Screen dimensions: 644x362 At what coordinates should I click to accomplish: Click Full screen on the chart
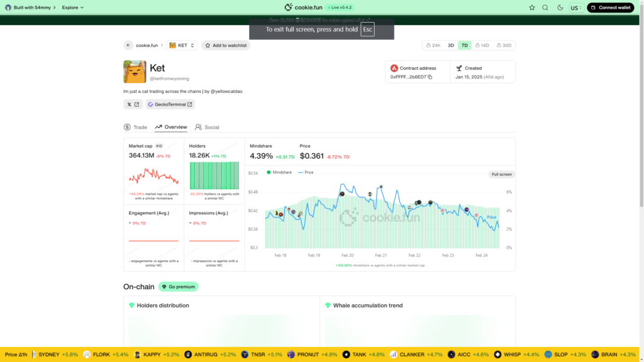tap(501, 174)
